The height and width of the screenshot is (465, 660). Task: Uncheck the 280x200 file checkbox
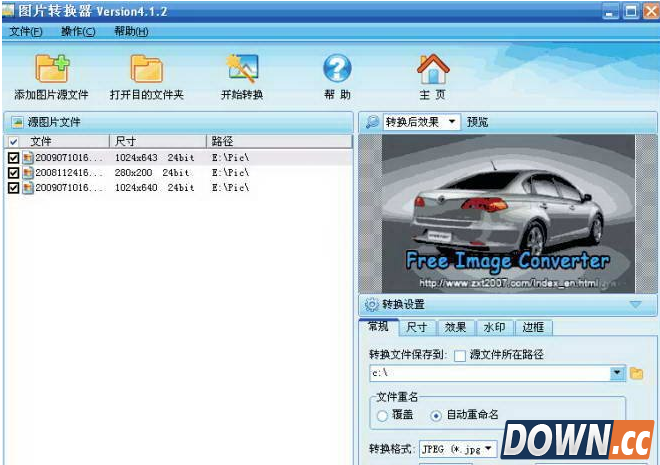tap(13, 173)
